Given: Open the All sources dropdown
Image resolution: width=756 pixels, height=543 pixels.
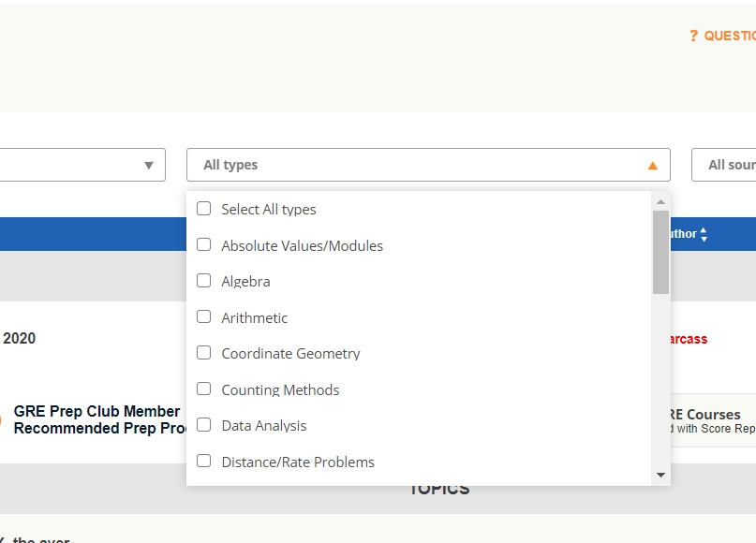Looking at the screenshot, I should click(x=725, y=165).
